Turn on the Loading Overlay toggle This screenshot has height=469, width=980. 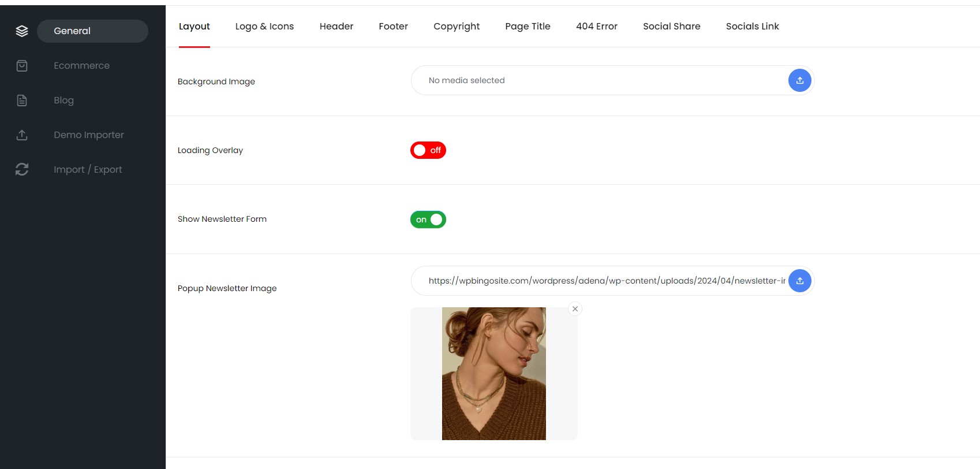click(x=428, y=150)
